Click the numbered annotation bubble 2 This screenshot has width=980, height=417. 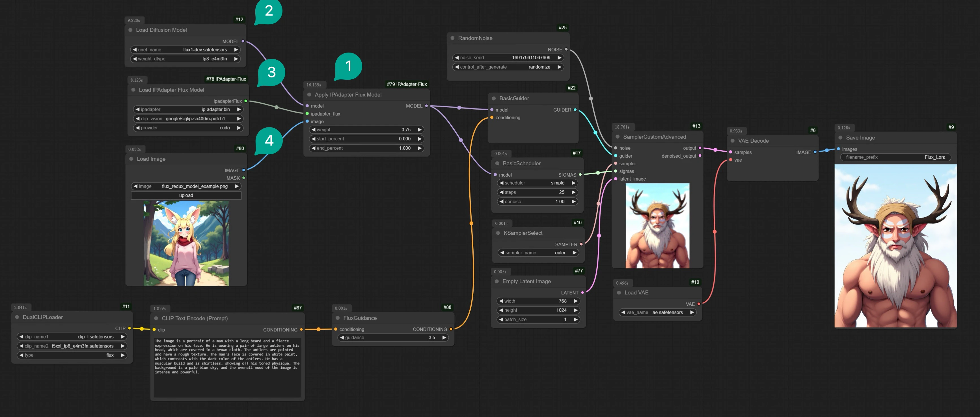click(x=269, y=11)
